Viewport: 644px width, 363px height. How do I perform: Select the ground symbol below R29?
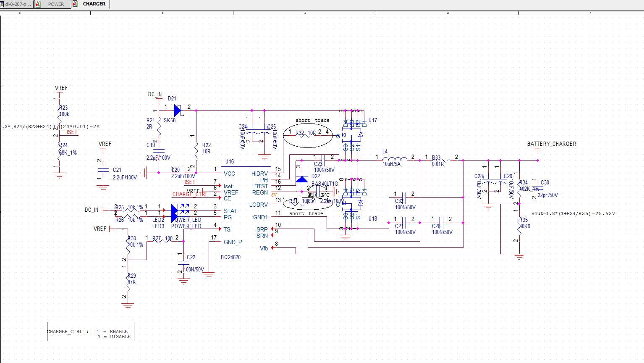click(x=128, y=305)
